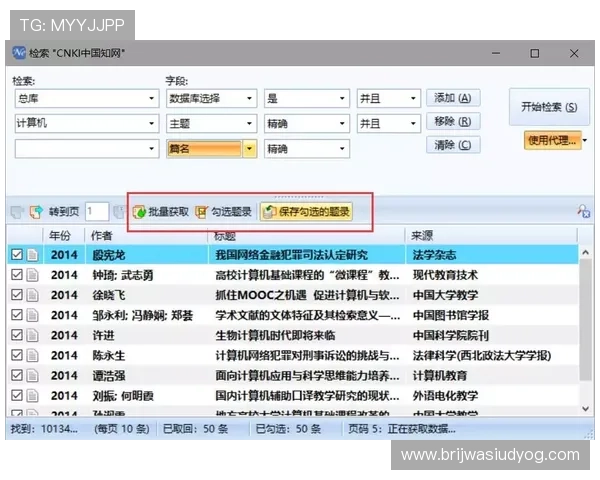Open the 数据库选择 field dropdown
This screenshot has width=600, height=480.
coord(249,98)
